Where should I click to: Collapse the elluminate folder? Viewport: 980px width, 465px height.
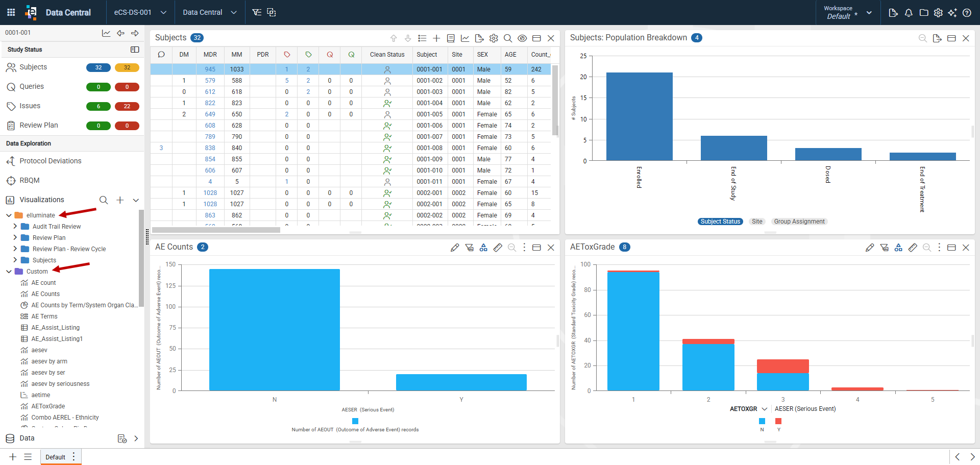tap(9, 215)
